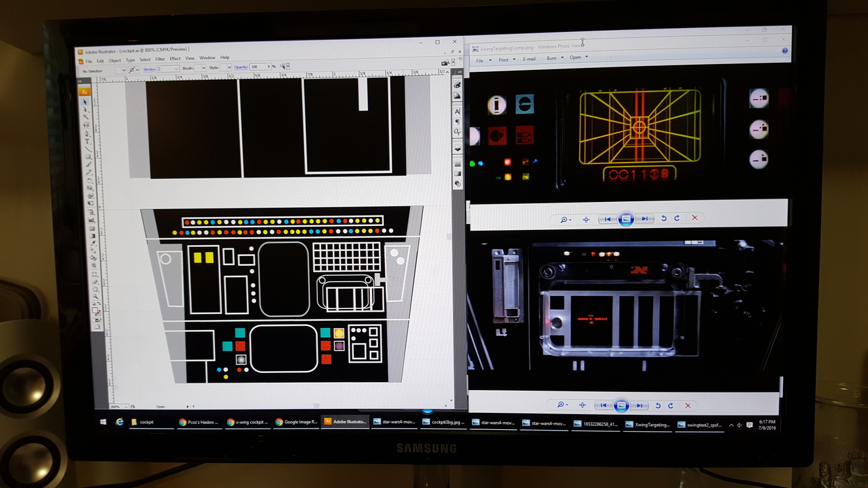Open the stroke weight combo box
The width and height of the screenshot is (868, 488).
pos(169,69)
